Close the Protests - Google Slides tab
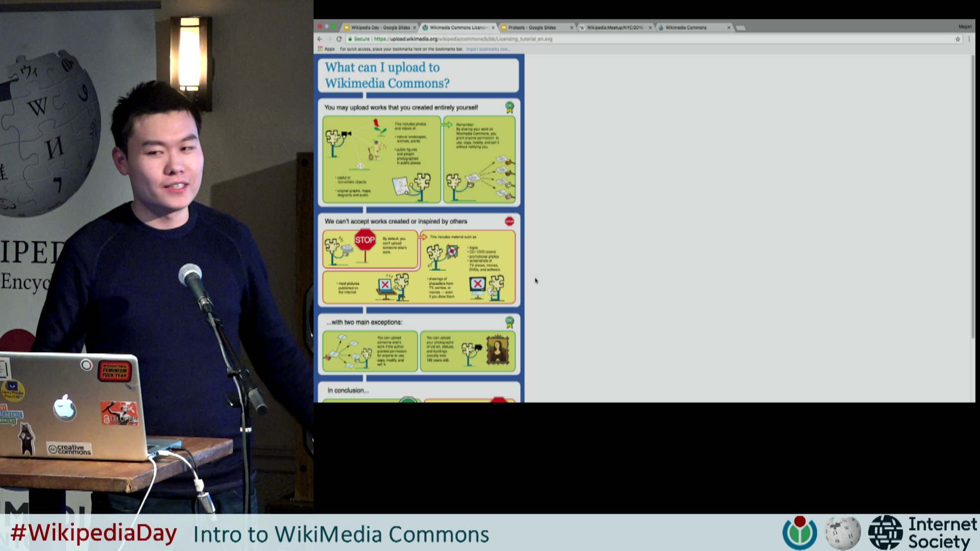This screenshot has height=551, width=980. (x=572, y=28)
